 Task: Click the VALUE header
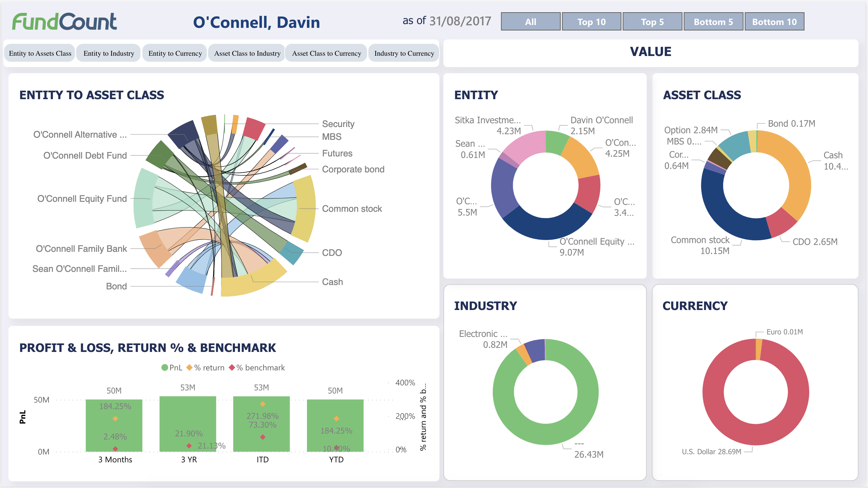coord(650,52)
